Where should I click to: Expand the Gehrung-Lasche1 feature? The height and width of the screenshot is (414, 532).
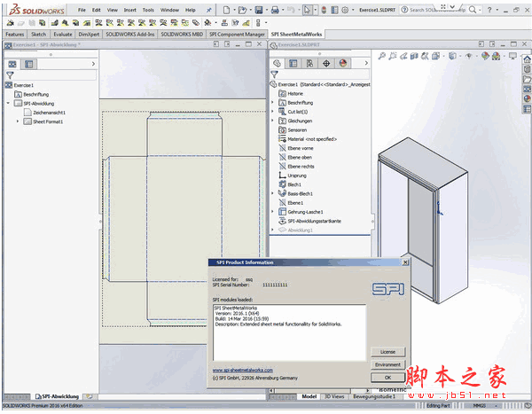click(272, 211)
